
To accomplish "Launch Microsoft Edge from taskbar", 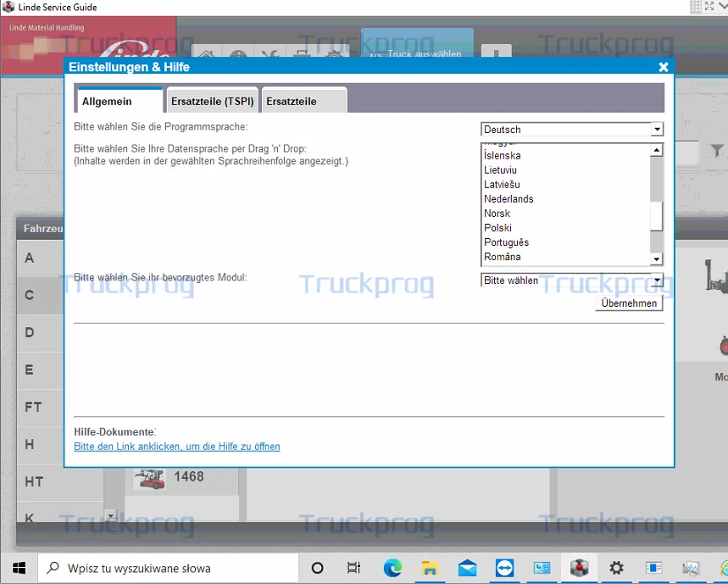I will pos(392,568).
